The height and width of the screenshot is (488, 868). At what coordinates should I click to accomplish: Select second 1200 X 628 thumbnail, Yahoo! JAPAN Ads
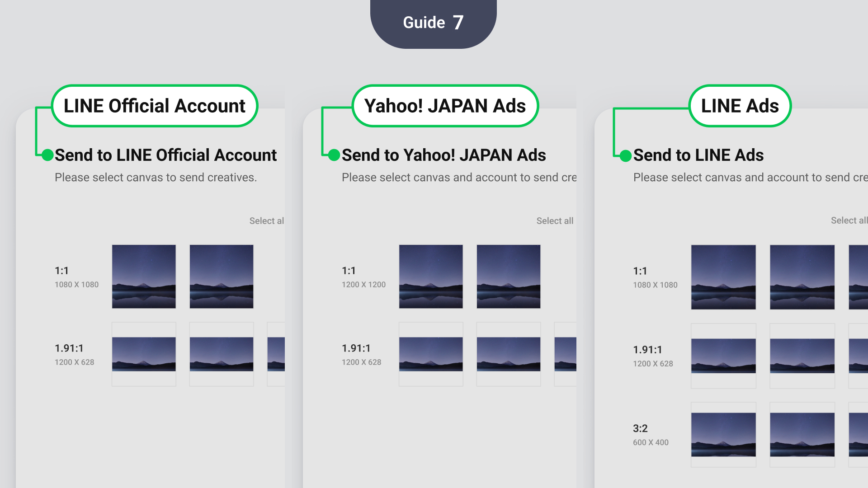509,354
